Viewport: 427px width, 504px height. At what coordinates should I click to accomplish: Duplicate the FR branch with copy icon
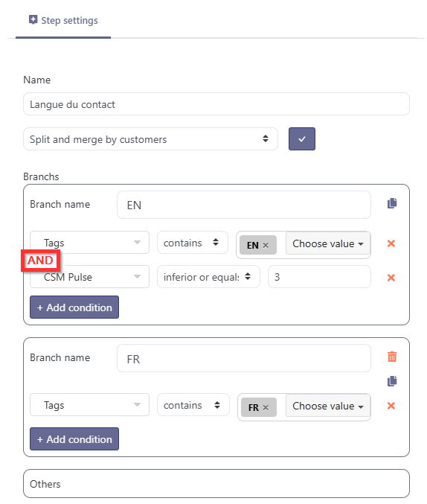(x=392, y=381)
